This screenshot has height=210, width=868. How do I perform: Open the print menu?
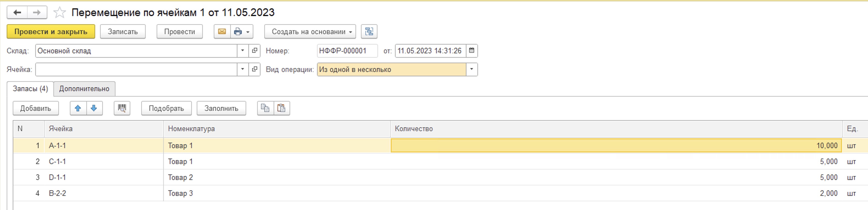(x=242, y=32)
